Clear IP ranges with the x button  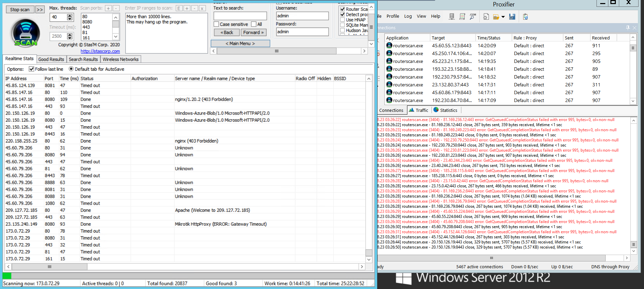pos(202,8)
